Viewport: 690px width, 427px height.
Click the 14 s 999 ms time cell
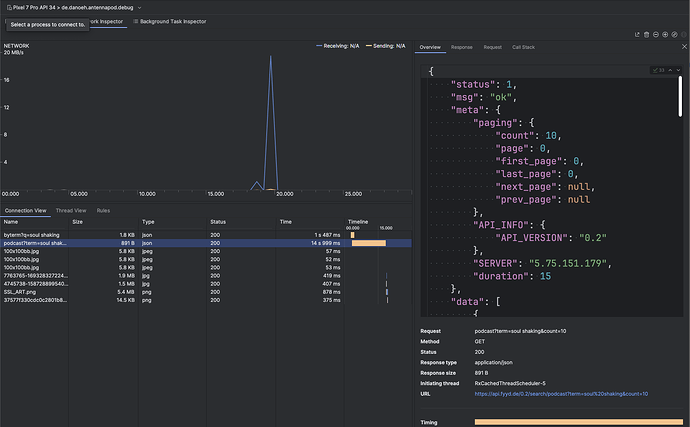325,243
